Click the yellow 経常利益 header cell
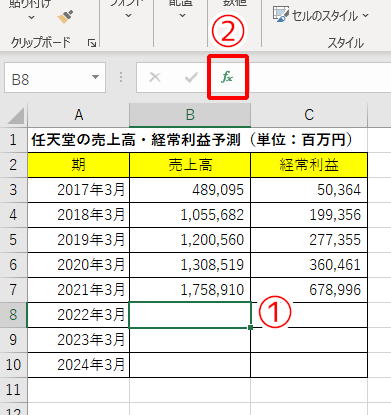Screen dimensions: 391x415 [x=309, y=165]
